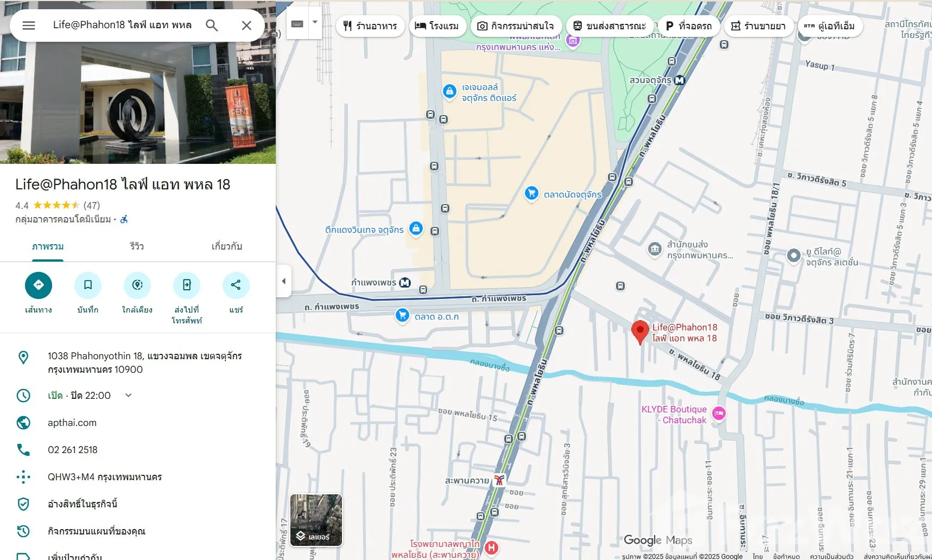Toggle the hotels (โรงแรม) filter chip
This screenshot has width=932, height=560.
(x=437, y=26)
